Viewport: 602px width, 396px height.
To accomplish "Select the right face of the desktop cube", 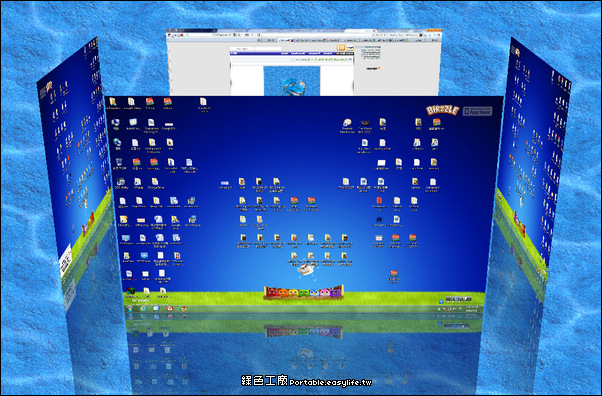I will [533, 169].
